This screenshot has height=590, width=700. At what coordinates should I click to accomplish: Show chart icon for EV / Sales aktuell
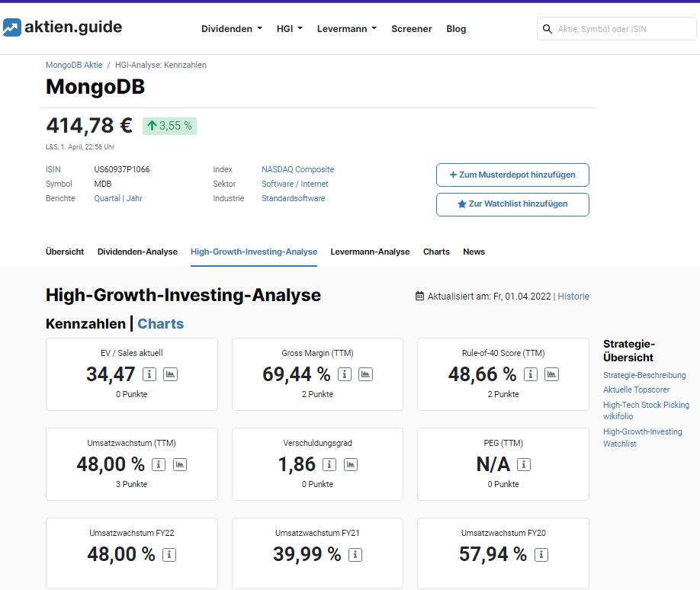point(171,374)
